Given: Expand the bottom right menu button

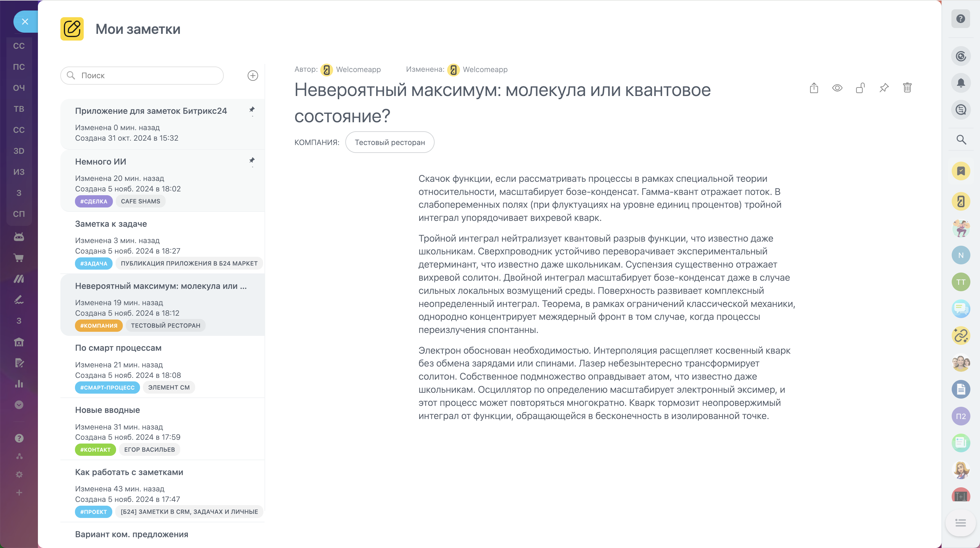Looking at the screenshot, I should click(960, 523).
